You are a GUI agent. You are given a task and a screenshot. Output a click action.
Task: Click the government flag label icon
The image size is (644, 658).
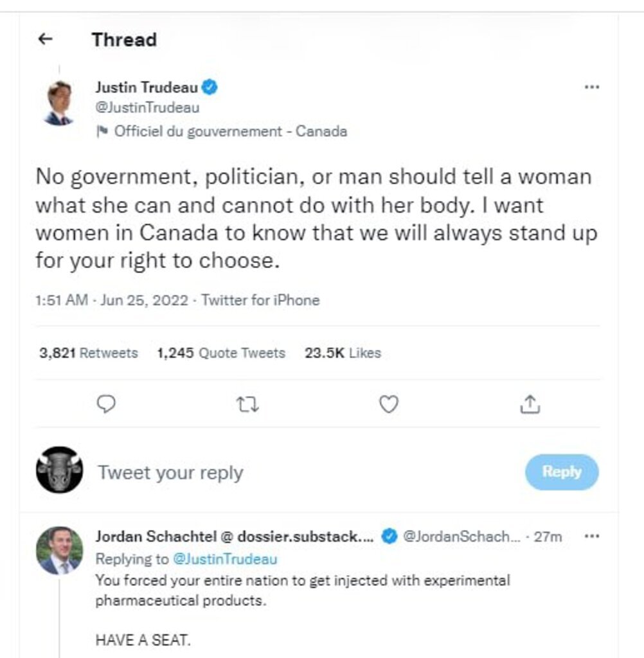[x=101, y=132]
